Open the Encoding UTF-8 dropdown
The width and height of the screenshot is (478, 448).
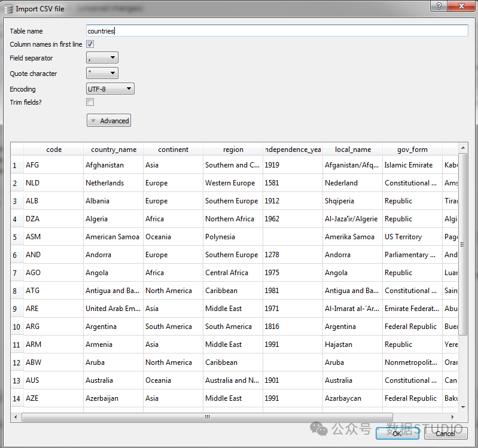tap(110, 89)
